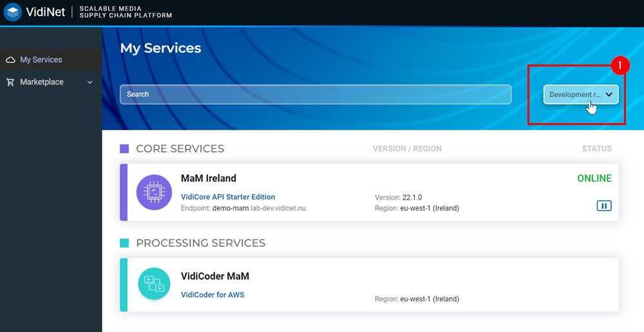The height and width of the screenshot is (332, 644).
Task: Click the VidiNet logo icon
Action: click(x=13, y=12)
